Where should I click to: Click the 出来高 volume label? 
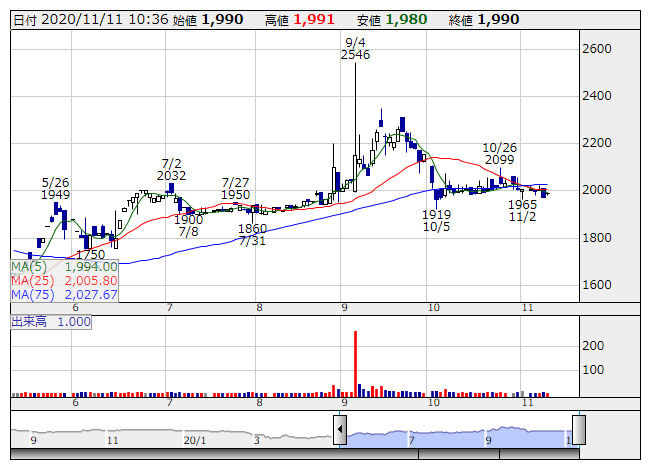[51, 322]
